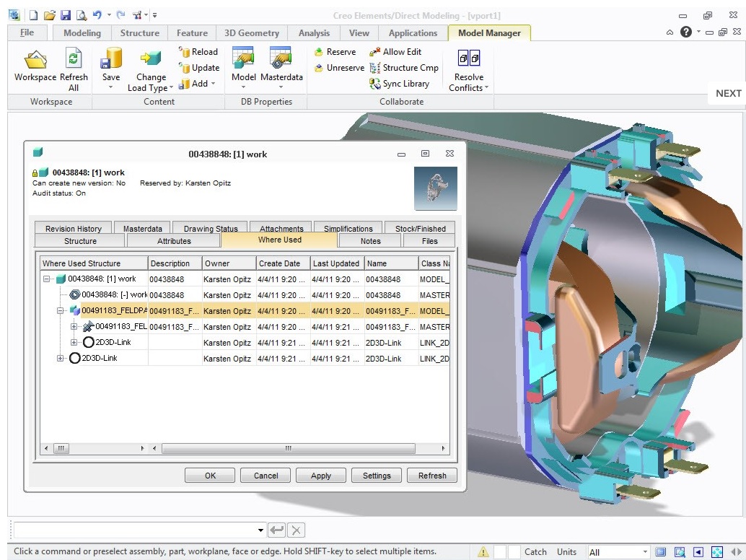Click the NEXT button
This screenshot has width=746, height=560.
click(x=728, y=93)
